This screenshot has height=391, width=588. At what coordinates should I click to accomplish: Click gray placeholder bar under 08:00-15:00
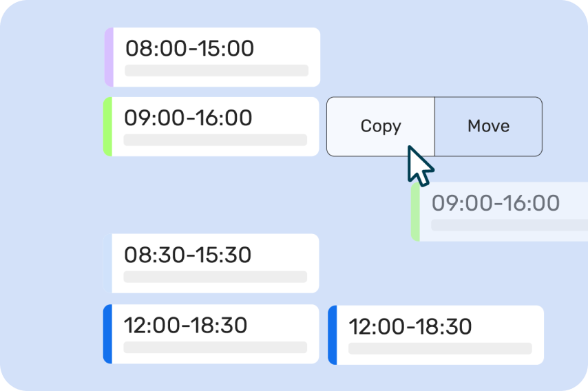point(217,70)
